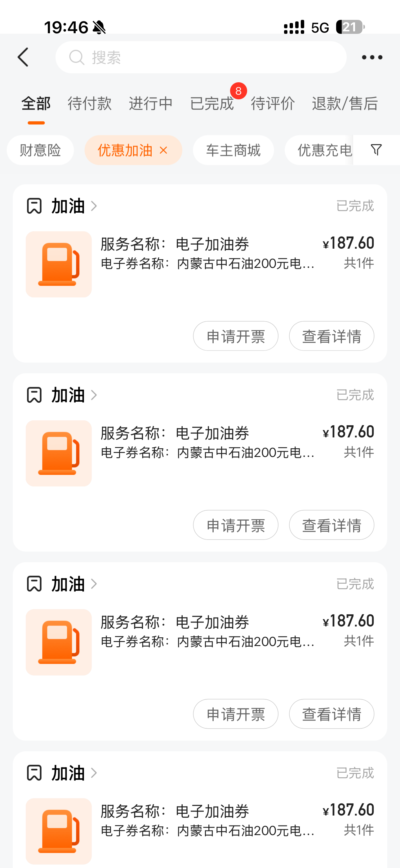Viewport: 400px width, 868px height.
Task: Tap the fourth order's store bookmark icon
Action: pyautogui.click(x=34, y=773)
